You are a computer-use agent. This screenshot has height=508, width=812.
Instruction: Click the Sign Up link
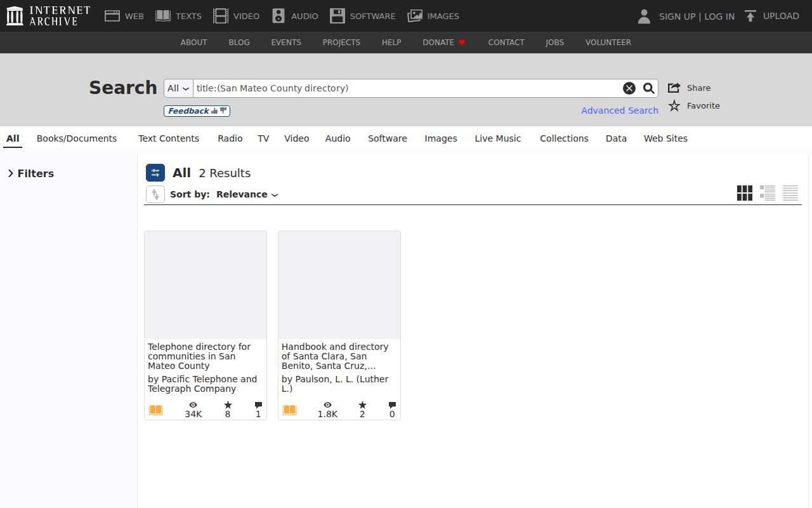pos(678,17)
